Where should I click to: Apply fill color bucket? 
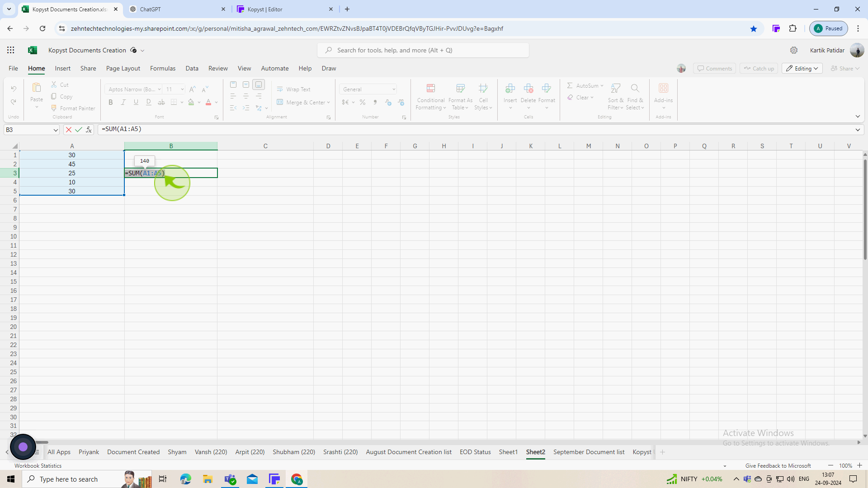coord(191,103)
